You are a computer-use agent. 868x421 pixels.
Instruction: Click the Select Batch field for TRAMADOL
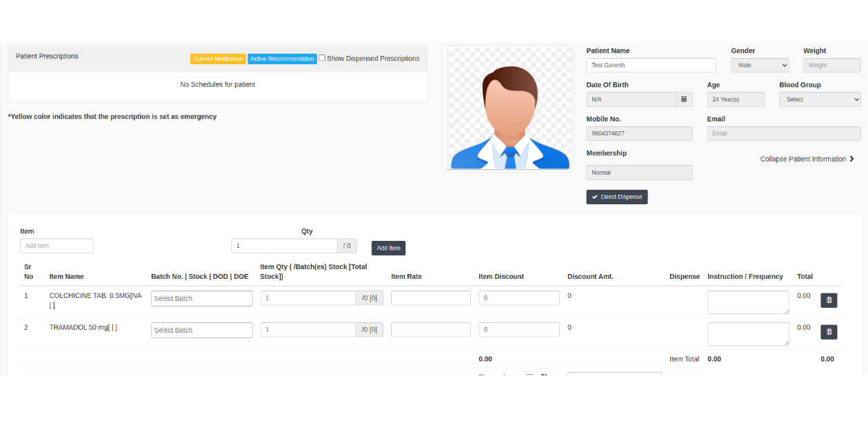point(201,331)
